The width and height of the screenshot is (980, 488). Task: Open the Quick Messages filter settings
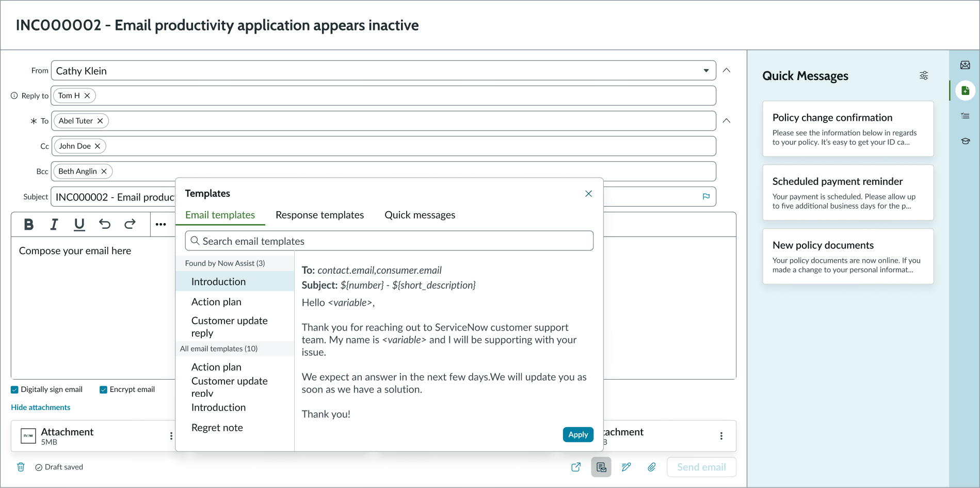point(923,75)
